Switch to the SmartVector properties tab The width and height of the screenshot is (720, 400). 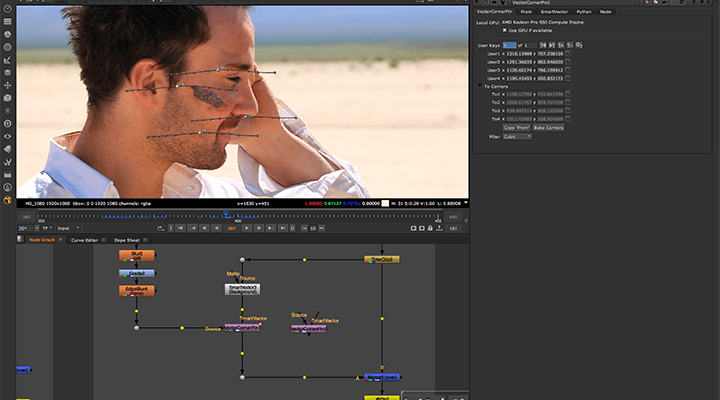coord(554,12)
